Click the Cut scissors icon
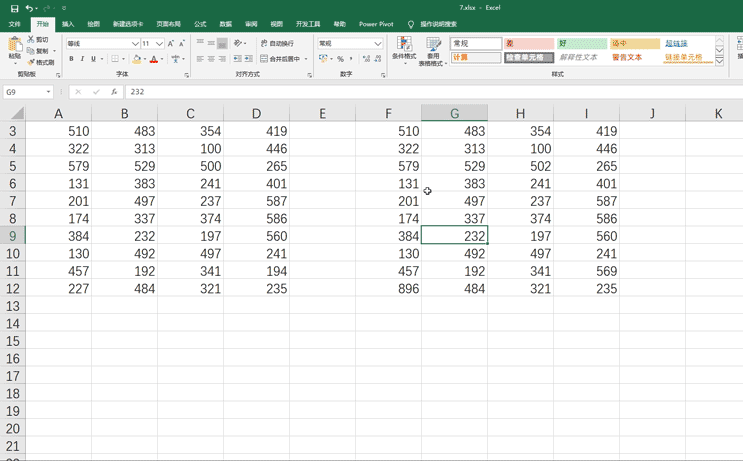743x461 pixels. 31,39
